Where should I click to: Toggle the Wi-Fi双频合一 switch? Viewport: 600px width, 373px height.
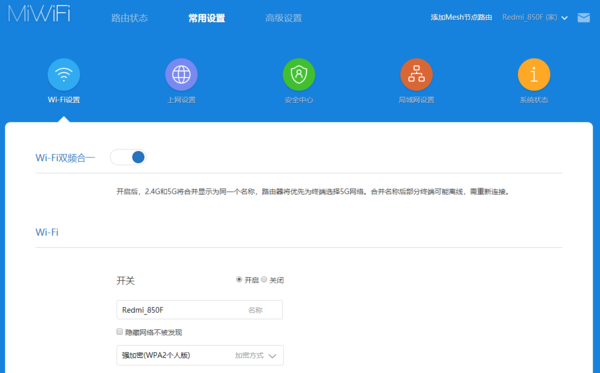(x=128, y=157)
